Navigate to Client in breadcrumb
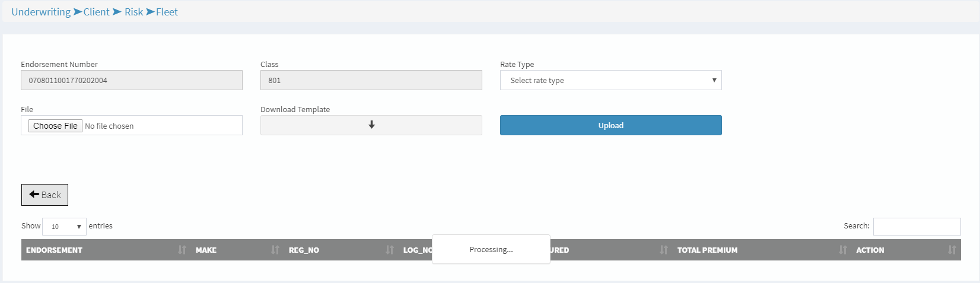This screenshot has height=283, width=980. (96, 12)
